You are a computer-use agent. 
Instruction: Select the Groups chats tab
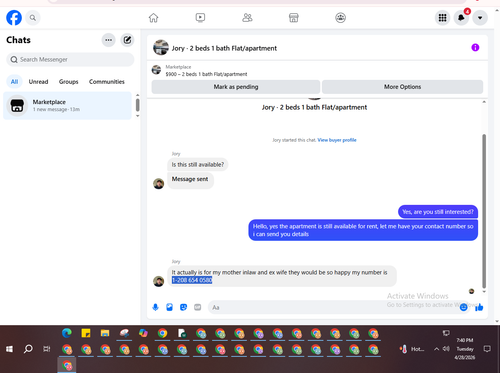[x=68, y=82]
